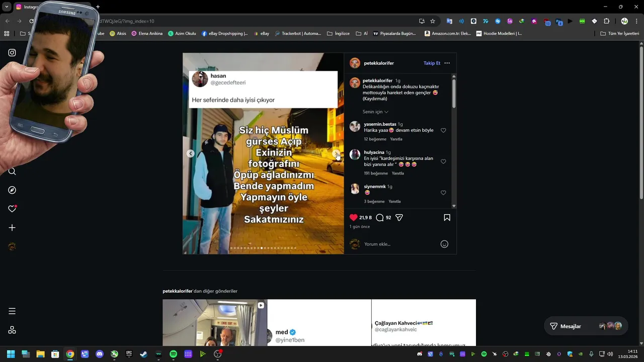Open Trackerbot bookmark
This screenshot has height=362, width=644.
click(x=297, y=34)
